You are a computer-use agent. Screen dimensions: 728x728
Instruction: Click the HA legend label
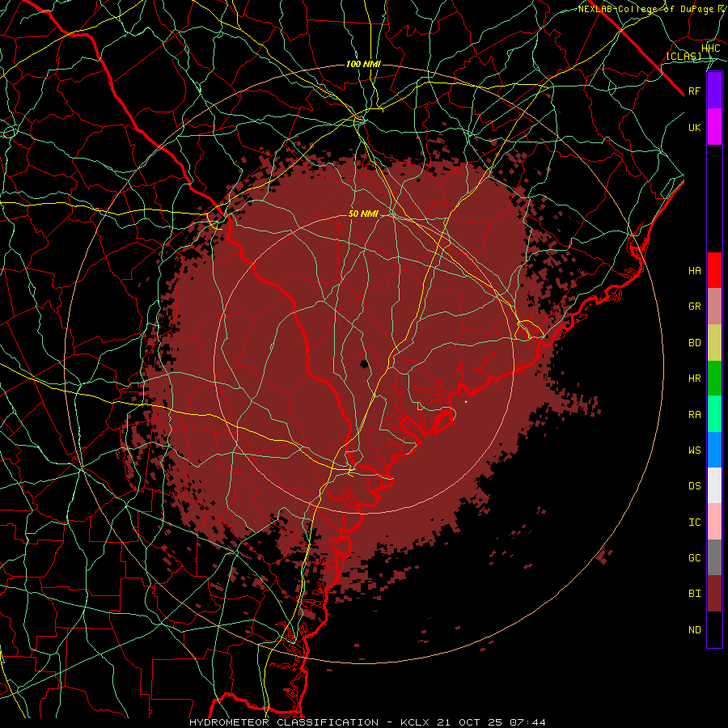coord(694,271)
